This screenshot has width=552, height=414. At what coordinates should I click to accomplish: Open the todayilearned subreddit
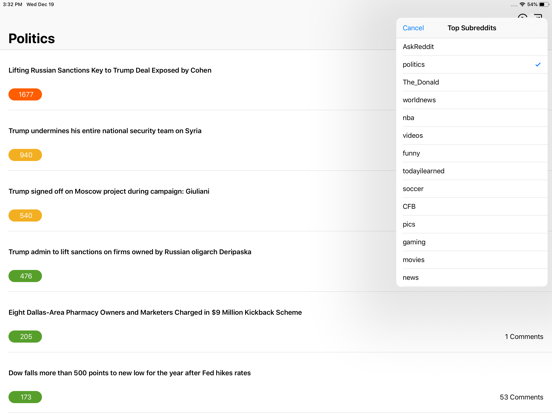(x=472, y=171)
